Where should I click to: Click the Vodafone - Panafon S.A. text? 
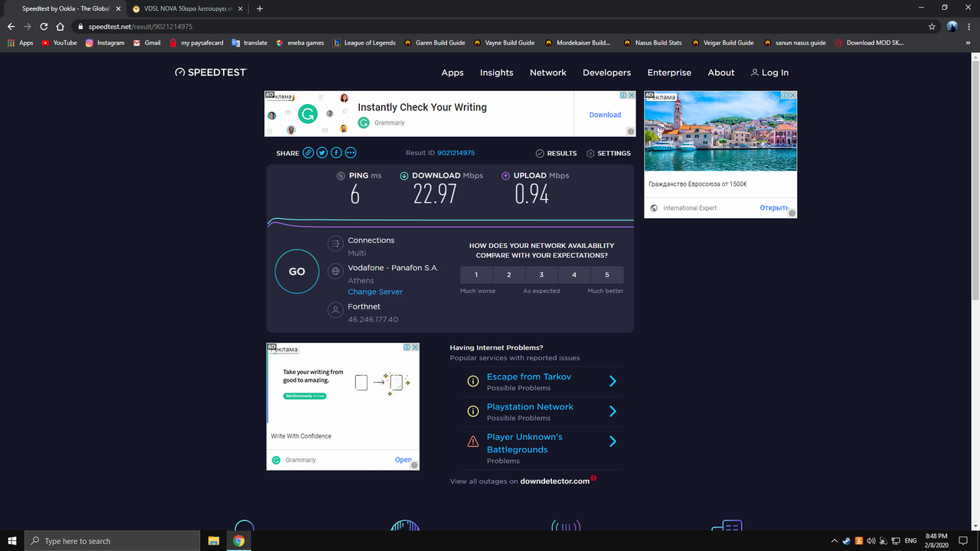click(x=393, y=268)
